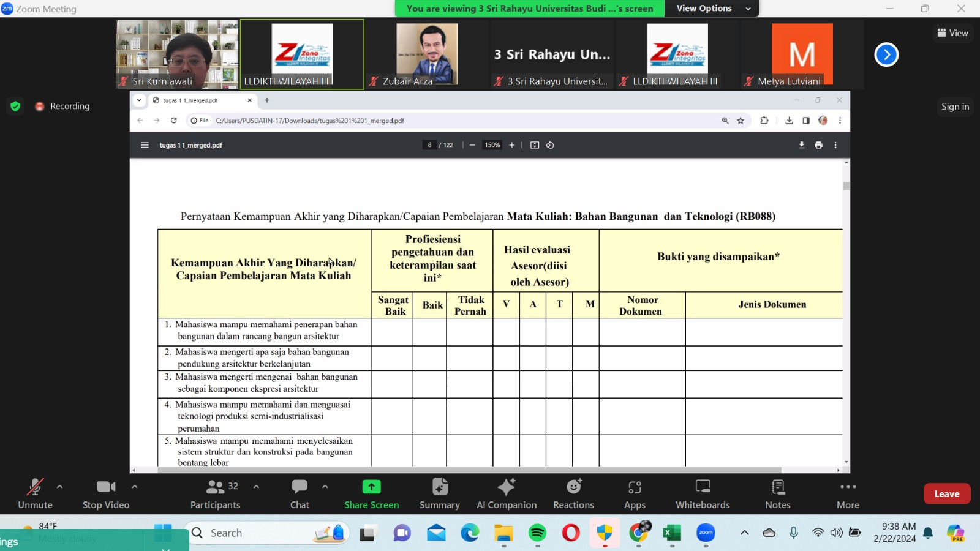Viewport: 980px width, 551px height.
Task: Click the PDF horizontal scrollbar
Action: (469, 470)
